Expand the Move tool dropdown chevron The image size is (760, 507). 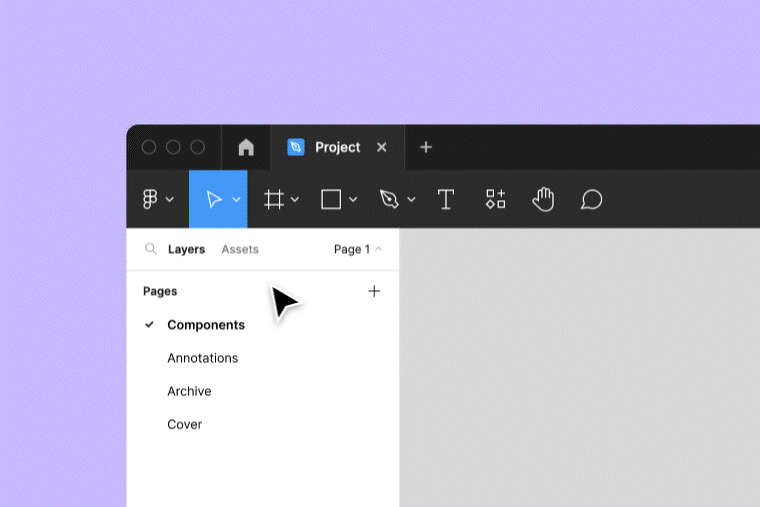(x=237, y=199)
